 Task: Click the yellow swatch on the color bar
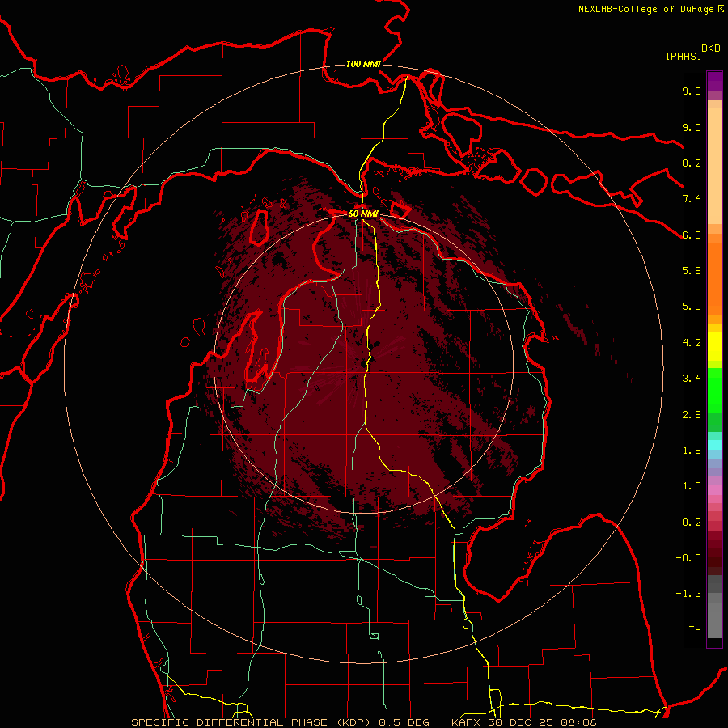pyautogui.click(x=714, y=346)
